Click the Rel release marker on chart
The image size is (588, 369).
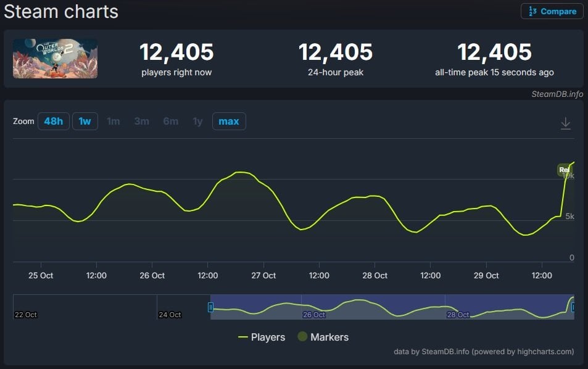pos(563,170)
